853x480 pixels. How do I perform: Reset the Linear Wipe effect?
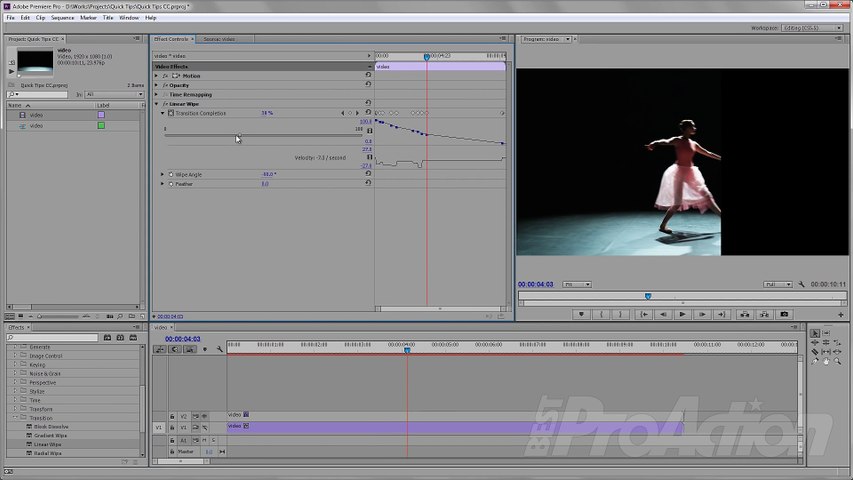click(x=368, y=104)
